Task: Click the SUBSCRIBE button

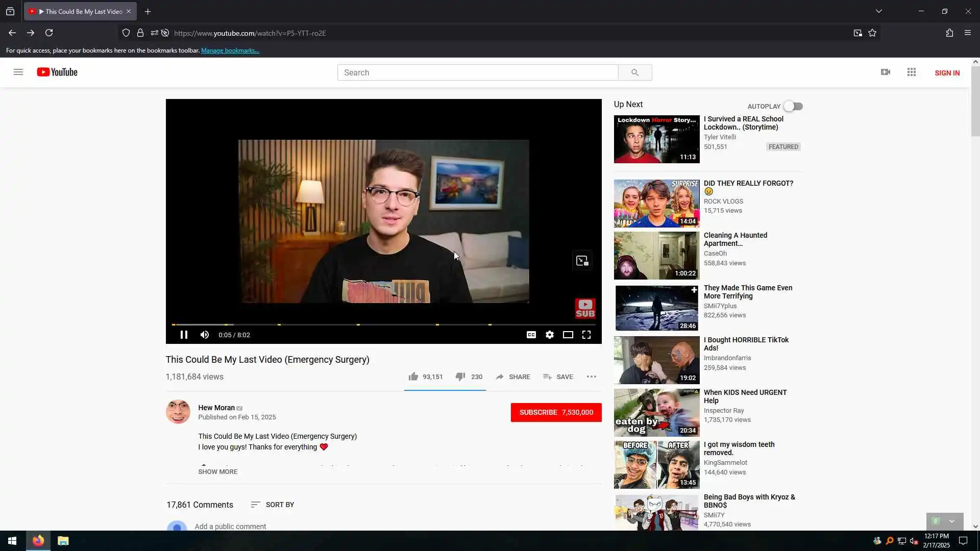Action: 556,412
